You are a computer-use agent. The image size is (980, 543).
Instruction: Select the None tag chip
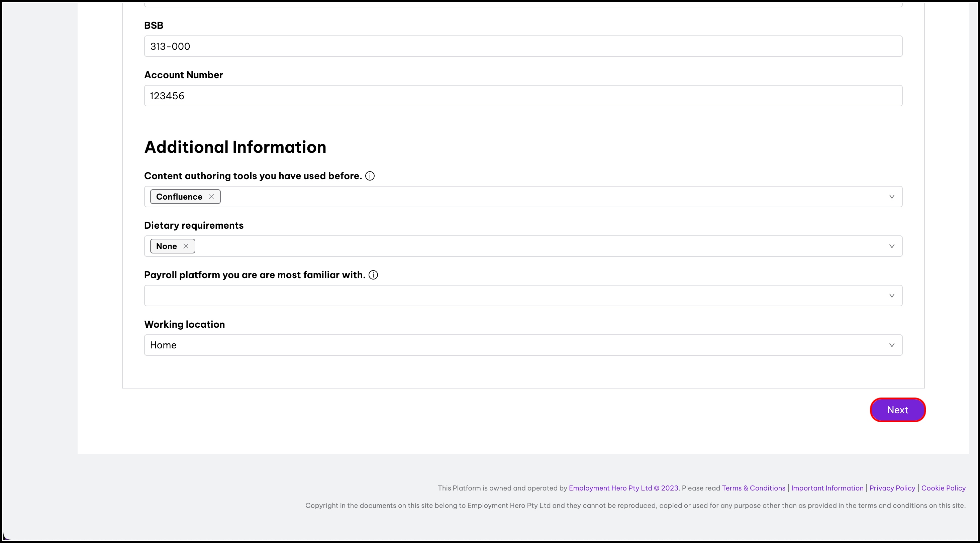click(166, 246)
